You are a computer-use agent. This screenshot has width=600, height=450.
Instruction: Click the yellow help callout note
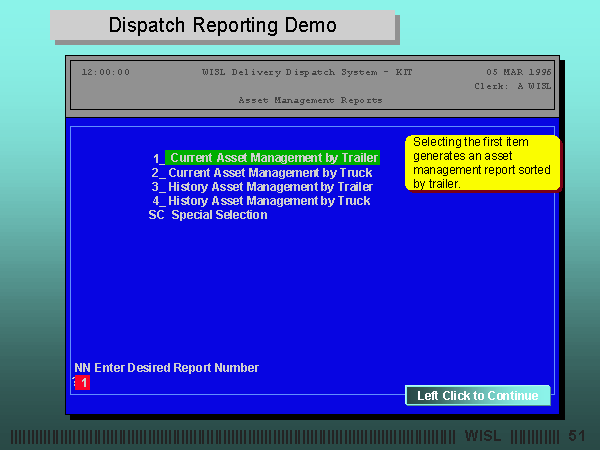[482, 163]
